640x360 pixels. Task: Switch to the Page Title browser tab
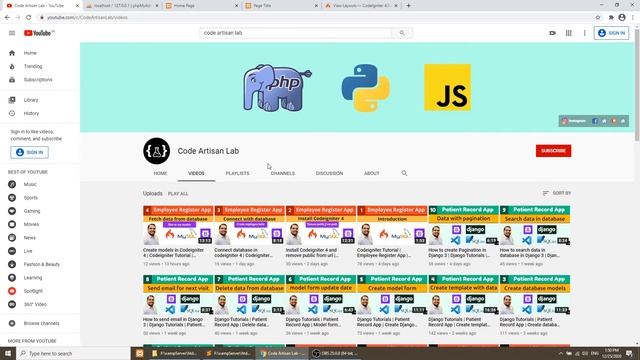click(280, 6)
